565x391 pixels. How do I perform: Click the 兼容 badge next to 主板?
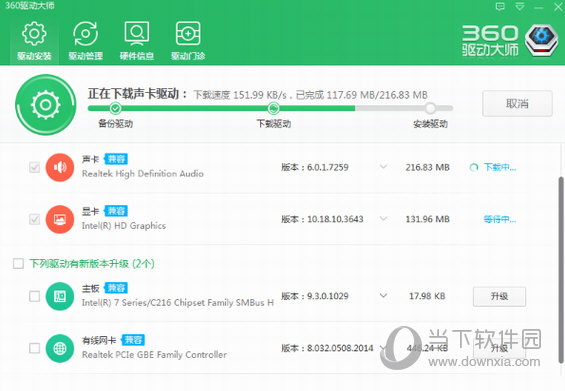point(116,288)
